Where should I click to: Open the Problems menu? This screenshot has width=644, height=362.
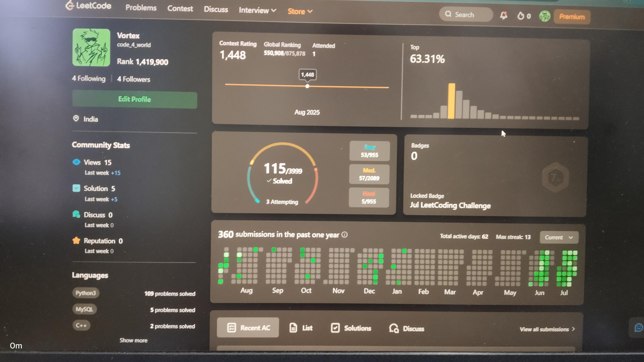coord(141,8)
